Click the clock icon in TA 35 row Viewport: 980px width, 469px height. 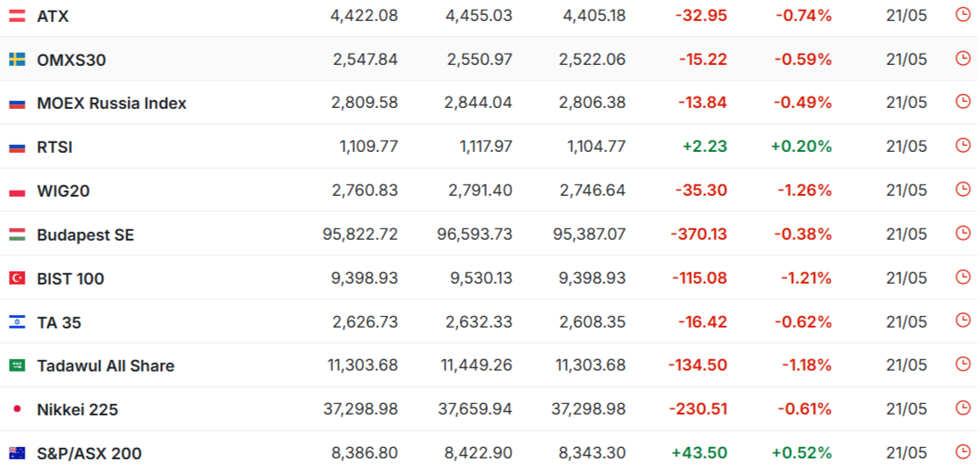point(962,320)
